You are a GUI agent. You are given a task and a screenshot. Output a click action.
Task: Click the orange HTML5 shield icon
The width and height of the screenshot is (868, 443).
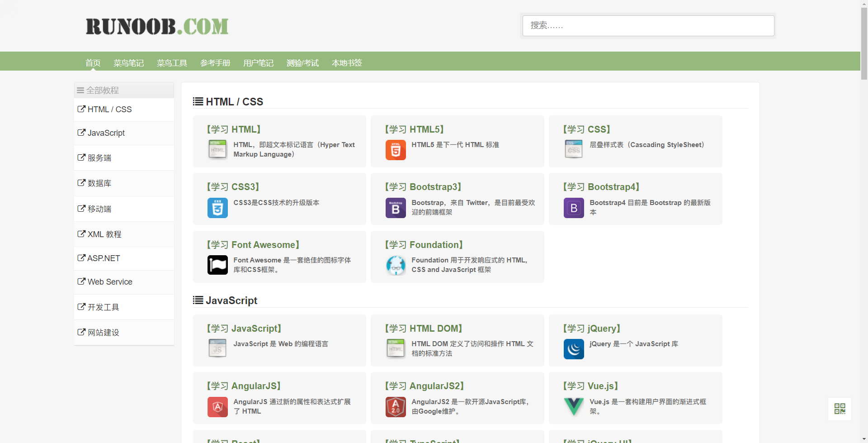tap(396, 150)
